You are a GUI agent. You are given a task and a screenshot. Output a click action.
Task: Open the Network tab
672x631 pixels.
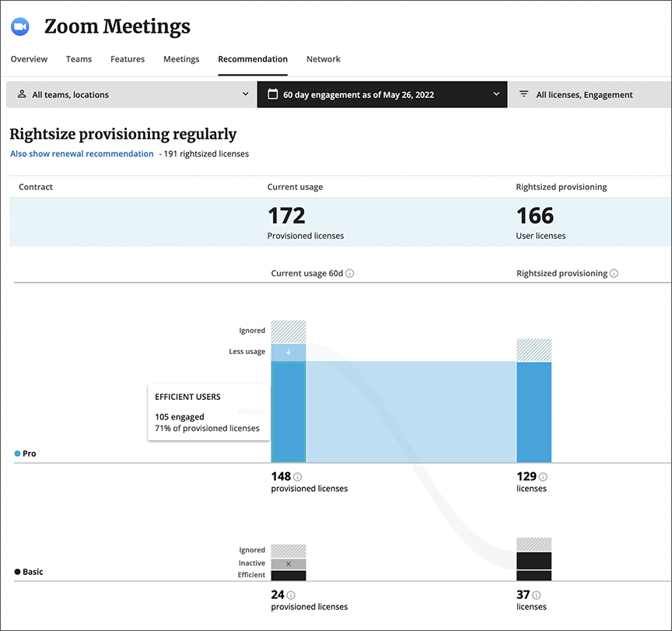[323, 59]
